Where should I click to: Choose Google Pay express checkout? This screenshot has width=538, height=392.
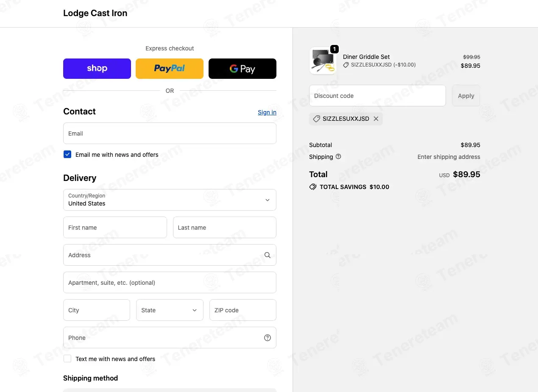coord(243,69)
